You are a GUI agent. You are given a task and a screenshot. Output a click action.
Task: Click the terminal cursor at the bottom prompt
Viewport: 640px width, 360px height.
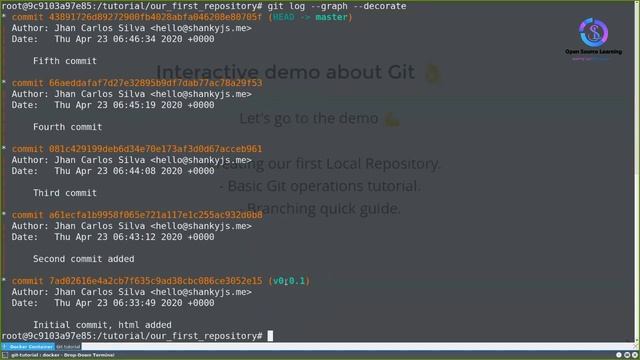270,336
